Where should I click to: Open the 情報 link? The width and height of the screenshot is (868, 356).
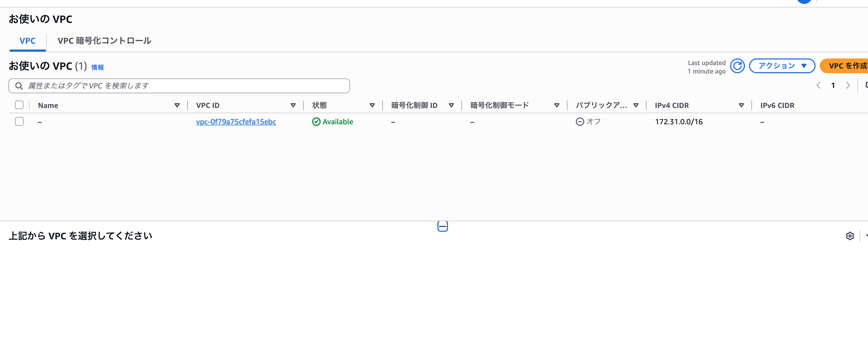click(x=97, y=67)
